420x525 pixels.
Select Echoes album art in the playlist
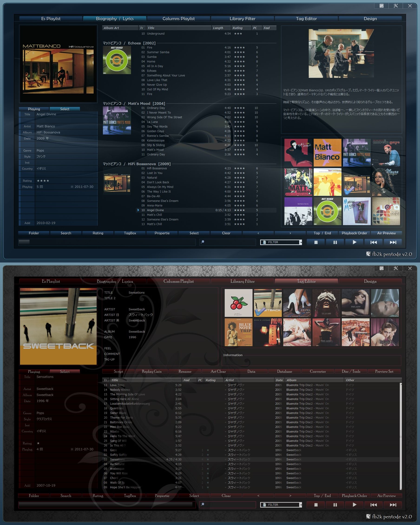(117, 60)
